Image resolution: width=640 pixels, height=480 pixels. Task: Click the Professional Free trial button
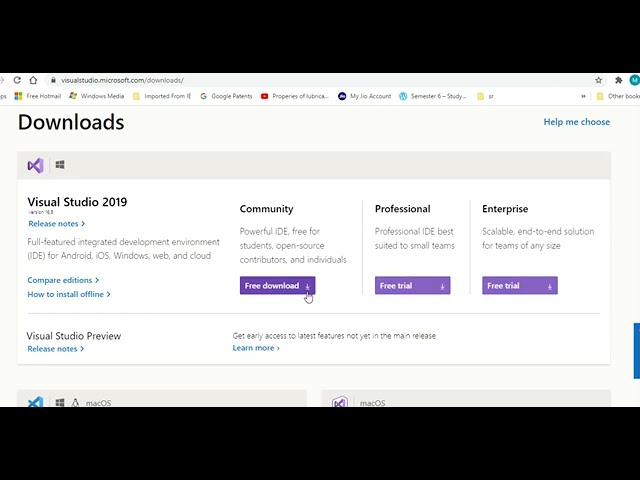413,285
